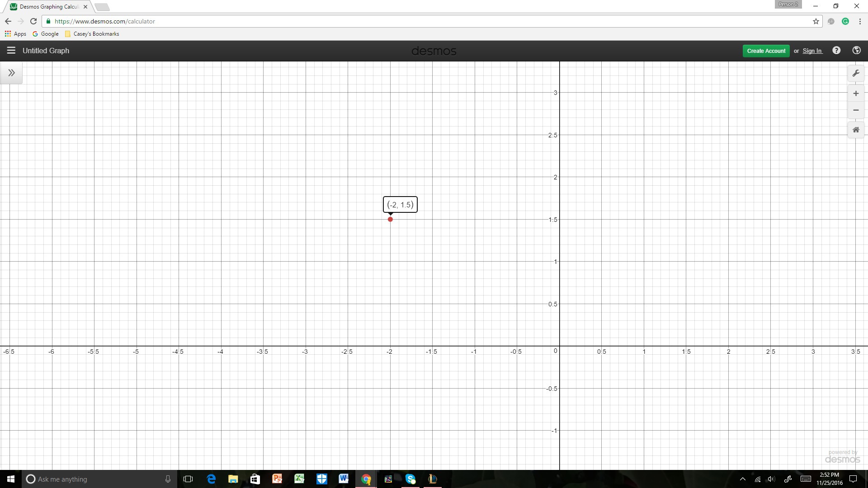The height and width of the screenshot is (488, 868).
Task: Open graph settings wrench
Action: click(x=856, y=73)
